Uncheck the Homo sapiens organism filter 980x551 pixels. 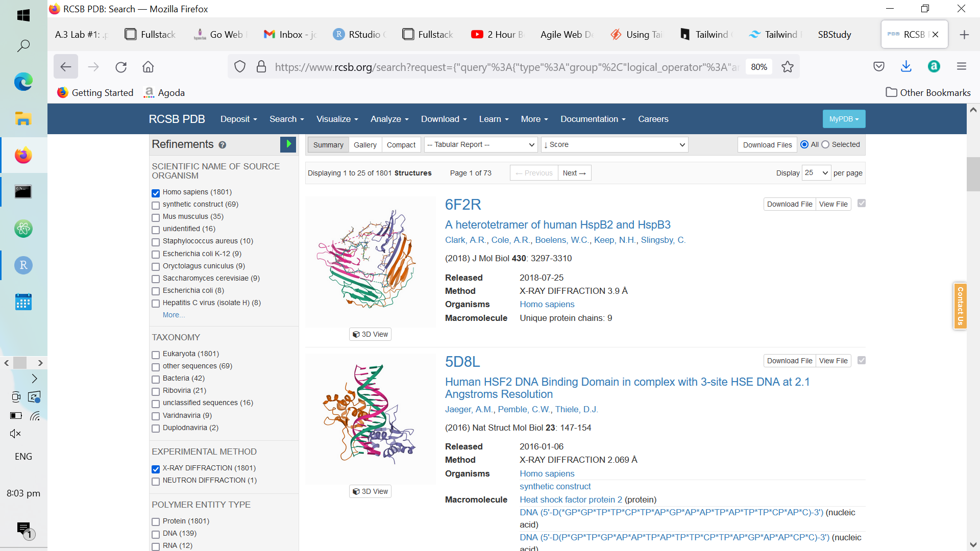tap(155, 193)
